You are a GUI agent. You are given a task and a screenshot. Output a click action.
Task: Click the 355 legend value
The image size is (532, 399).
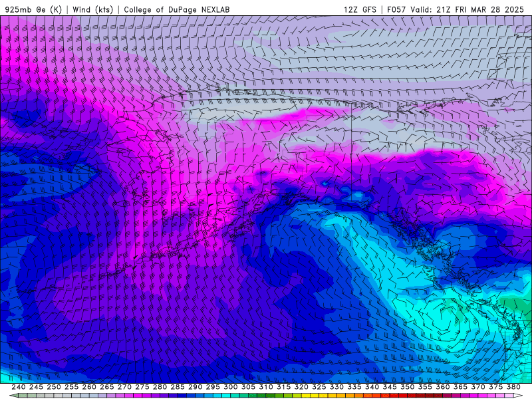[x=425, y=387]
